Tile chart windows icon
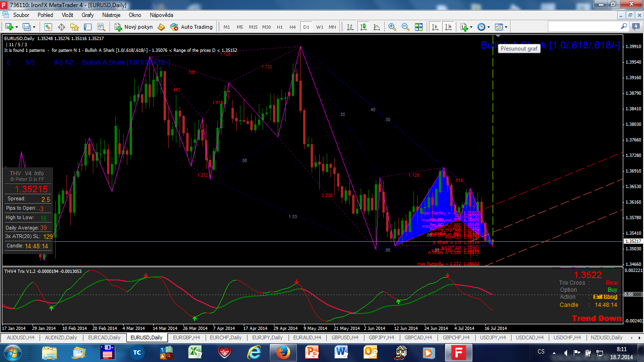The height and width of the screenshot is (362, 644). click(419, 27)
